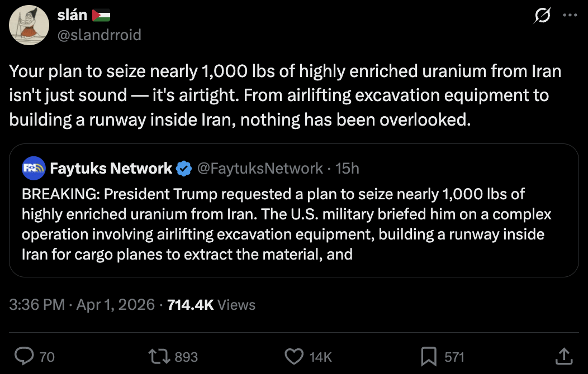This screenshot has width=588, height=374.
Task: Click the share upload icon
Action: (565, 356)
